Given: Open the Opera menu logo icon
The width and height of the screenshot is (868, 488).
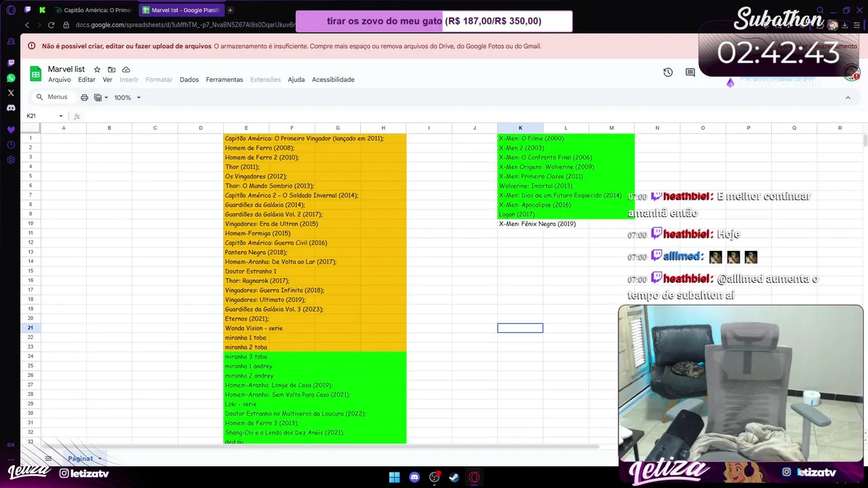Looking at the screenshot, I should coord(11,10).
